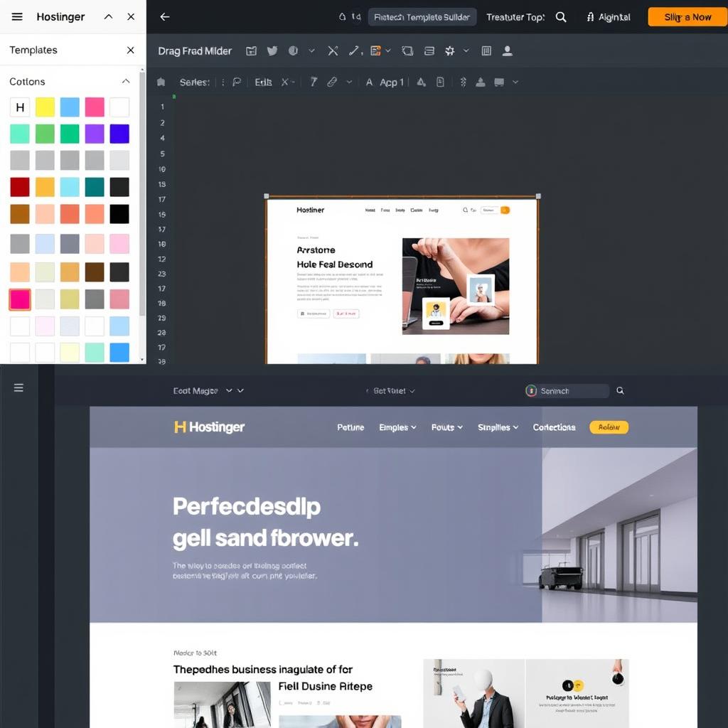Open the Edls menu

tap(262, 82)
